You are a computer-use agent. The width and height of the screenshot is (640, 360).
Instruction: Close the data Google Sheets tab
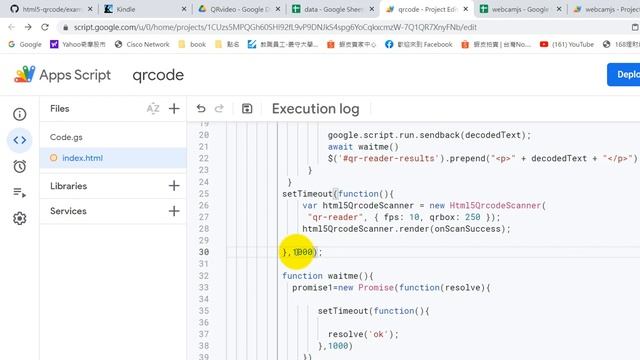coord(371,9)
